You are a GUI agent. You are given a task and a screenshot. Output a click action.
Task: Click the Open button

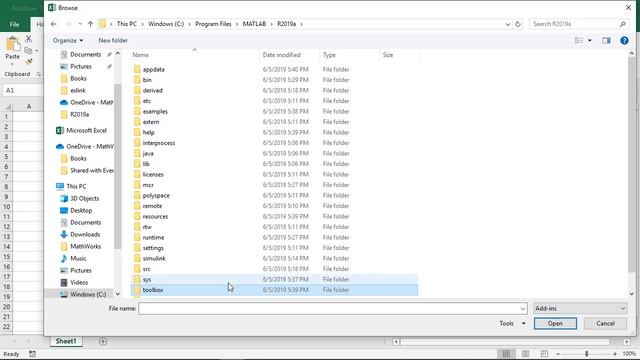(x=555, y=323)
